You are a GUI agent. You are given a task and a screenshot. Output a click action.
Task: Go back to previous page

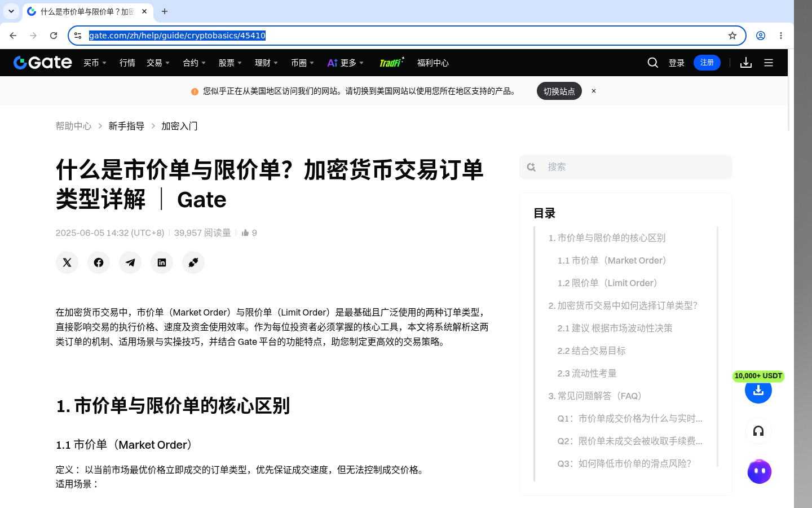13,36
